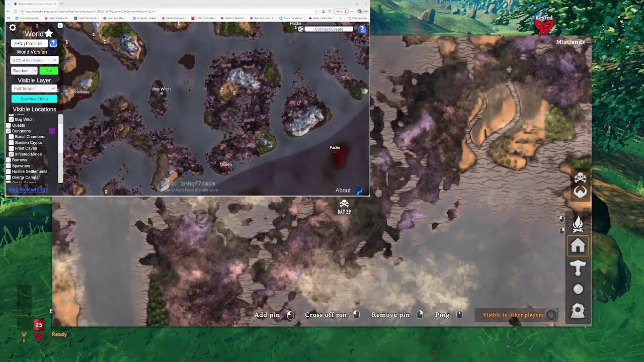
Task: Reload the browser page
Action: tap(15, 11)
